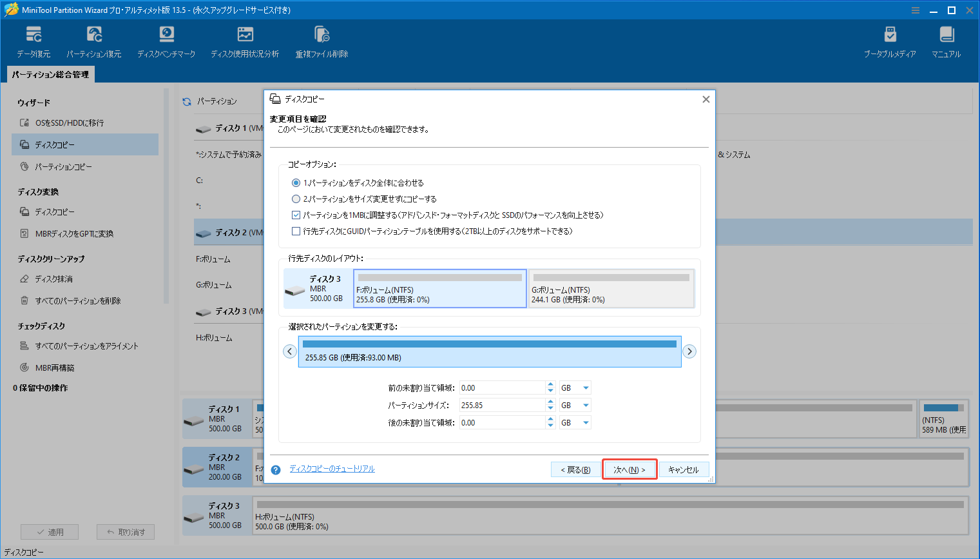Start the 重複ファイル削除 tool

coord(320,40)
